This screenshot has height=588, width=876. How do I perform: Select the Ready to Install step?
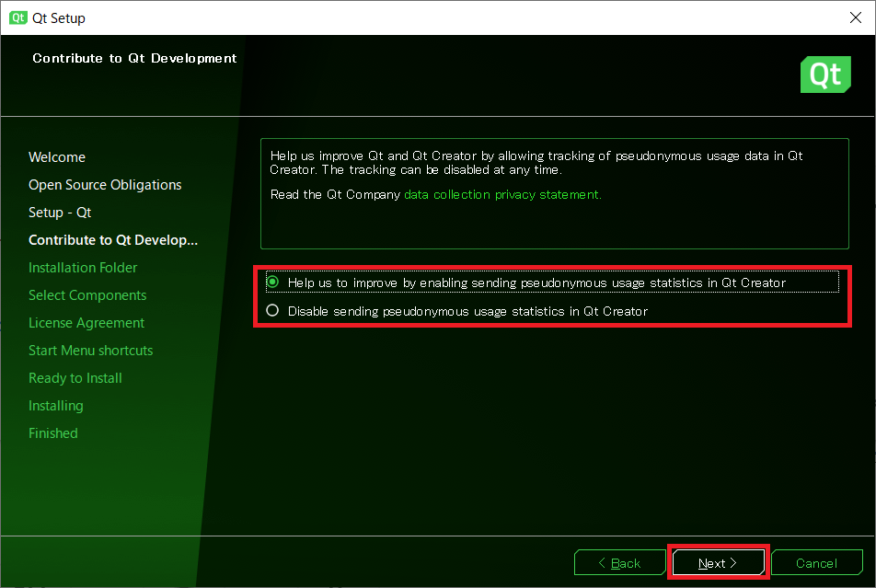[75, 378]
